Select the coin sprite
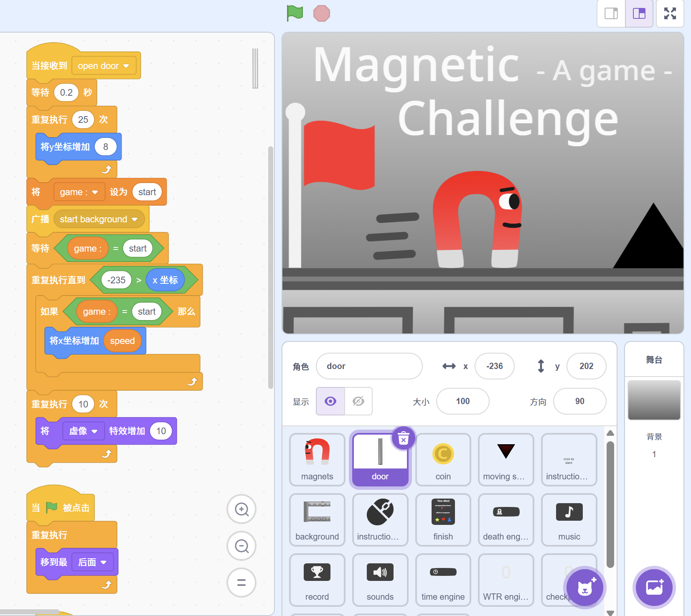Viewport: 691px width, 616px height. pyautogui.click(x=443, y=459)
